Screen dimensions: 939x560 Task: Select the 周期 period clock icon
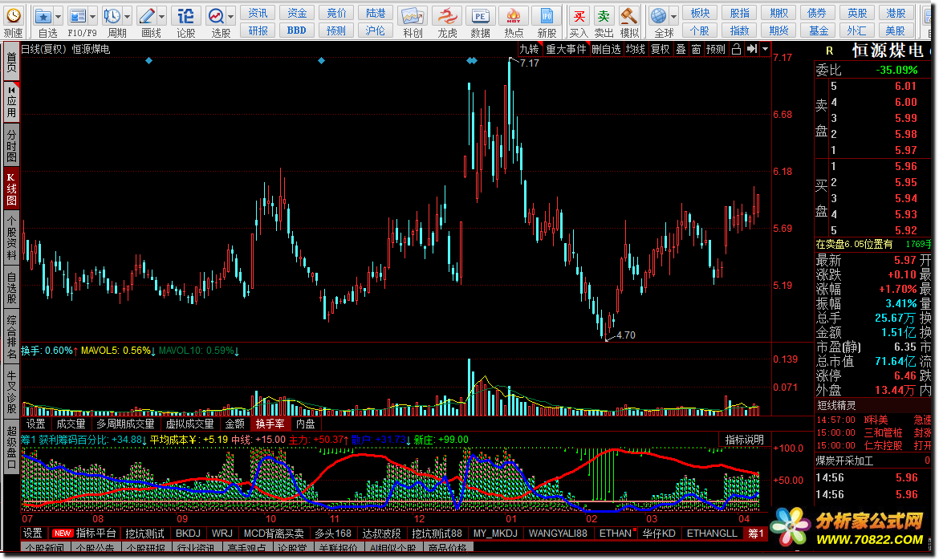[x=112, y=15]
